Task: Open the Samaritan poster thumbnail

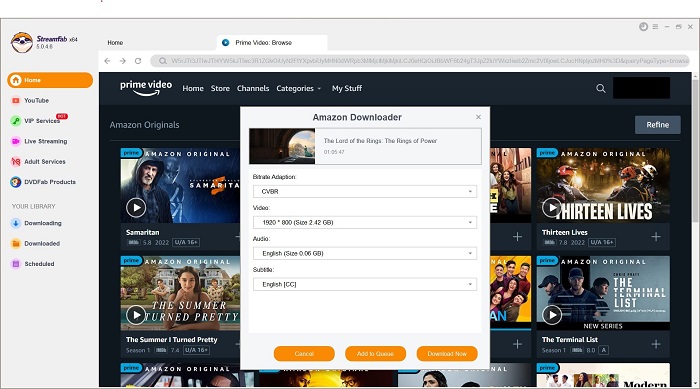Action: [180, 185]
